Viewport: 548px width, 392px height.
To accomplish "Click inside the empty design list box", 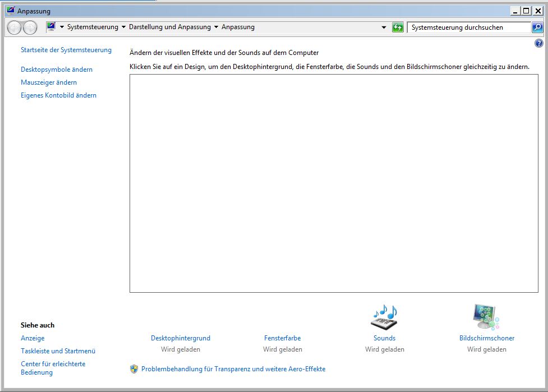I will 334,183.
